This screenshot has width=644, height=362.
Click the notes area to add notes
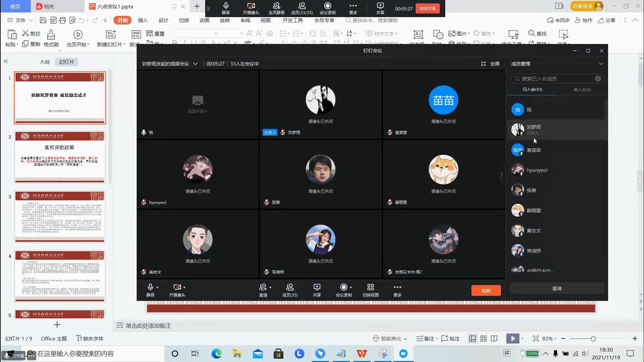coord(148,326)
